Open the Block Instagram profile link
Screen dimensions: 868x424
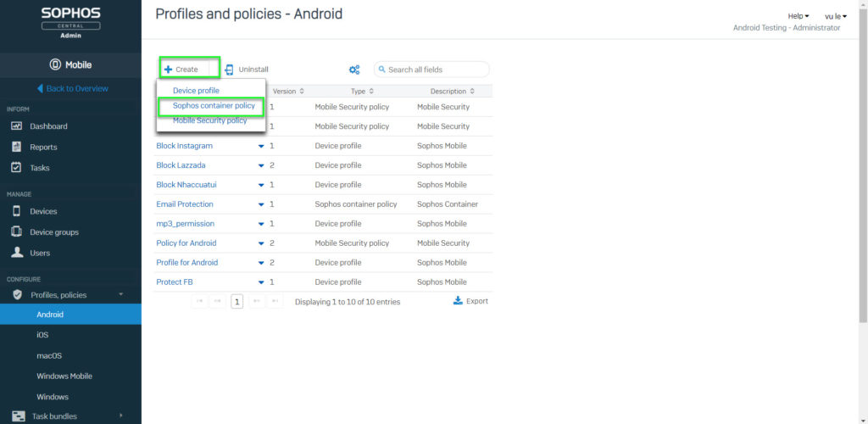184,146
